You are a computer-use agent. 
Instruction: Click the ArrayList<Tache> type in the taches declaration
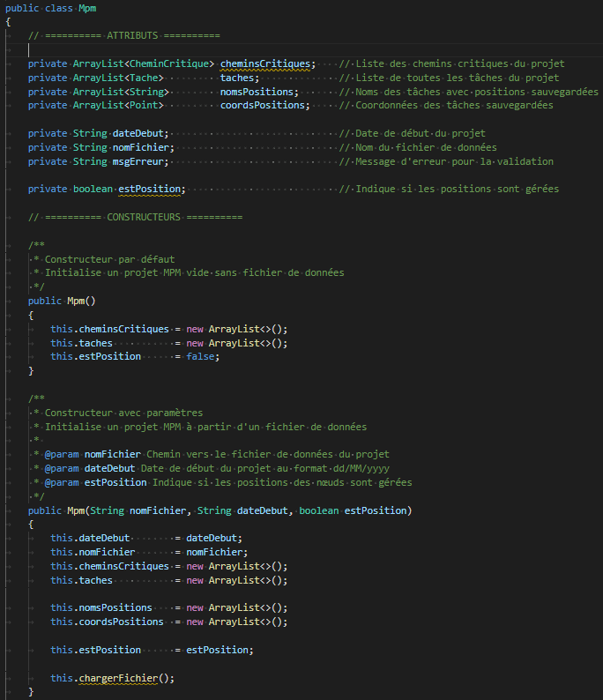[116, 78]
